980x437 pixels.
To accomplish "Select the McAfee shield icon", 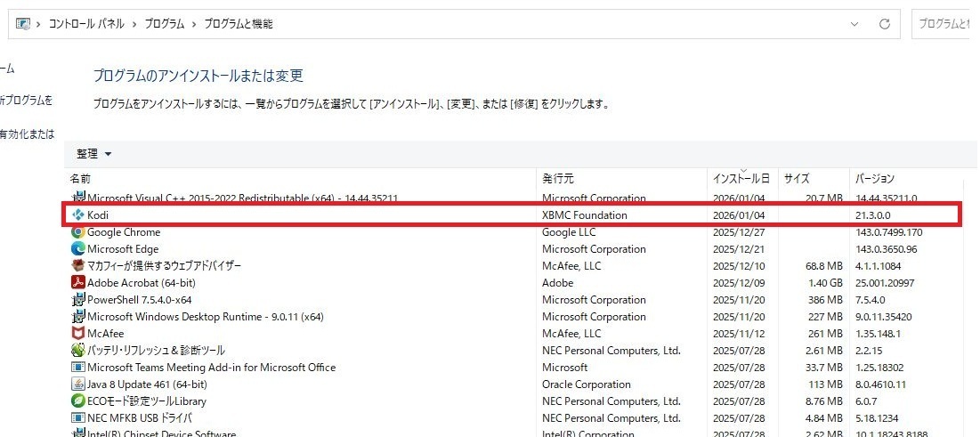I will [x=78, y=334].
